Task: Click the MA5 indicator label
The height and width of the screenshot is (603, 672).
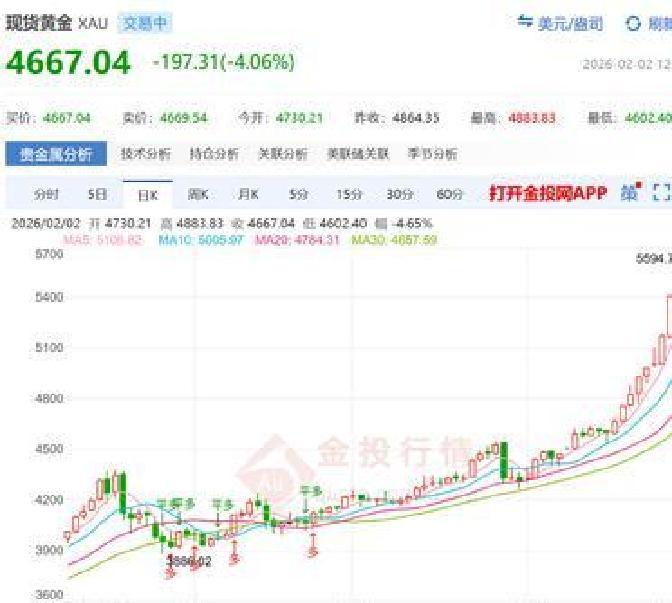Action: (x=103, y=240)
